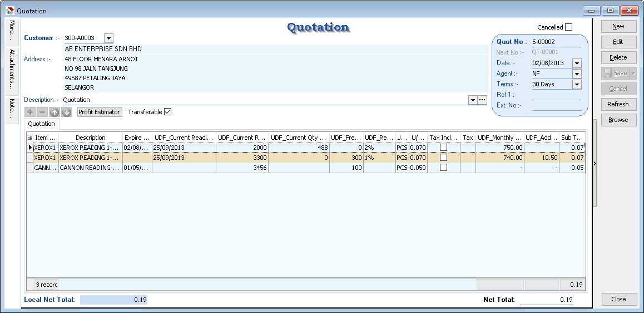The width and height of the screenshot is (644, 313).
Task: Click the Ref 1 input field
Action: 556,95
